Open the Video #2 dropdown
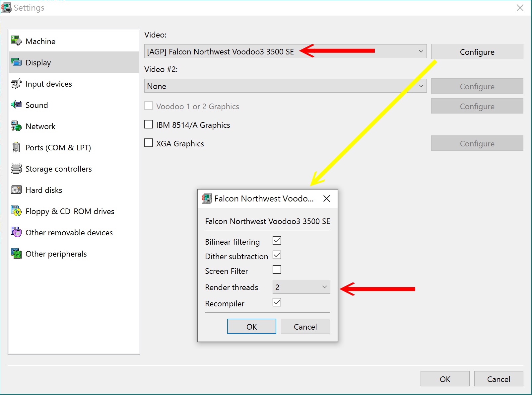This screenshot has height=395, width=532. click(x=285, y=86)
